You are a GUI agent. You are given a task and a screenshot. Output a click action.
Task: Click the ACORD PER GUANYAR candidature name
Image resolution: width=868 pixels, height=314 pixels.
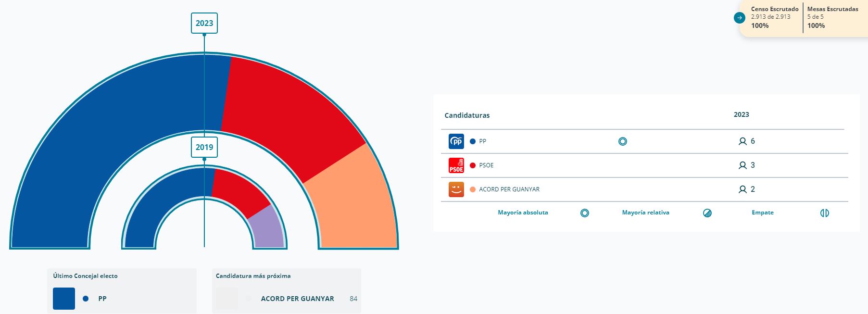(509, 189)
